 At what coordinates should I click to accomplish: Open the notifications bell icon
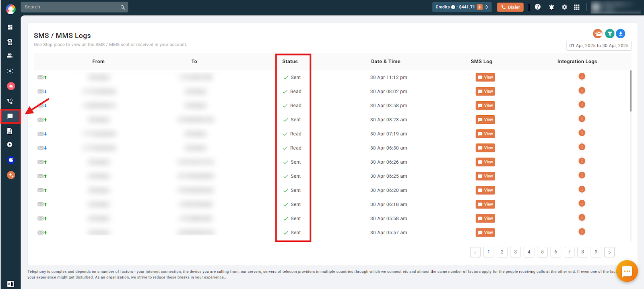tap(551, 7)
